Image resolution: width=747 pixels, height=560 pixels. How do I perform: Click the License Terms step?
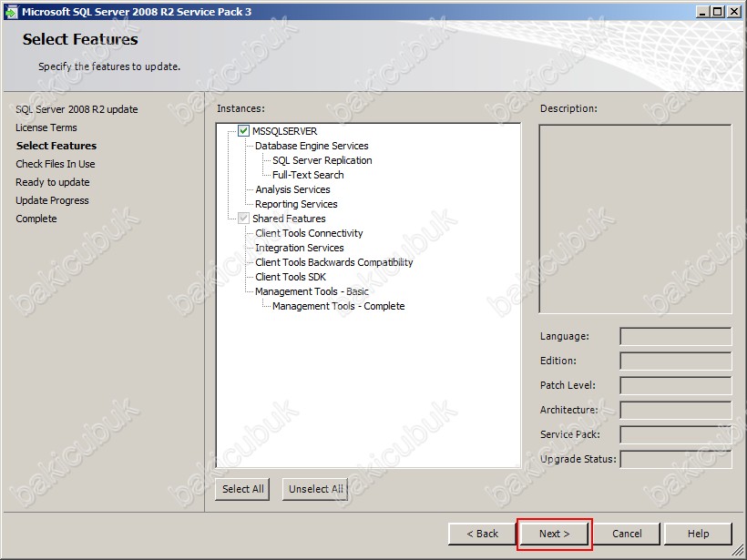point(46,127)
